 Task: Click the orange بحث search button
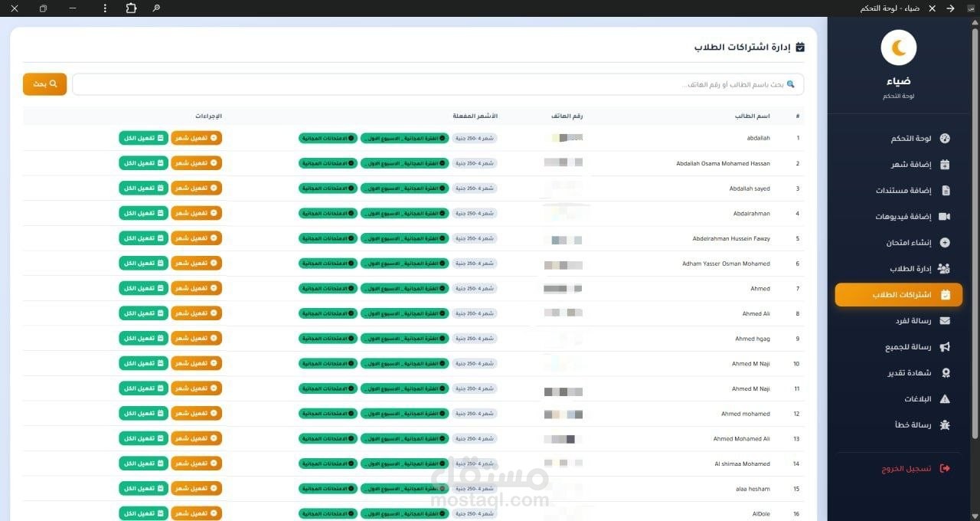click(44, 84)
